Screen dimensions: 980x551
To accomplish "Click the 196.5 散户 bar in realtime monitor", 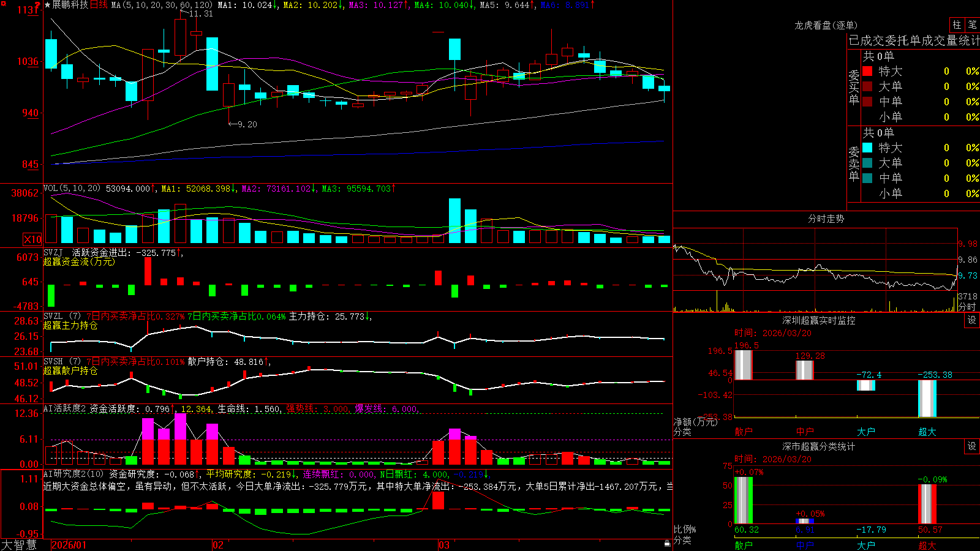I will 743,365.
